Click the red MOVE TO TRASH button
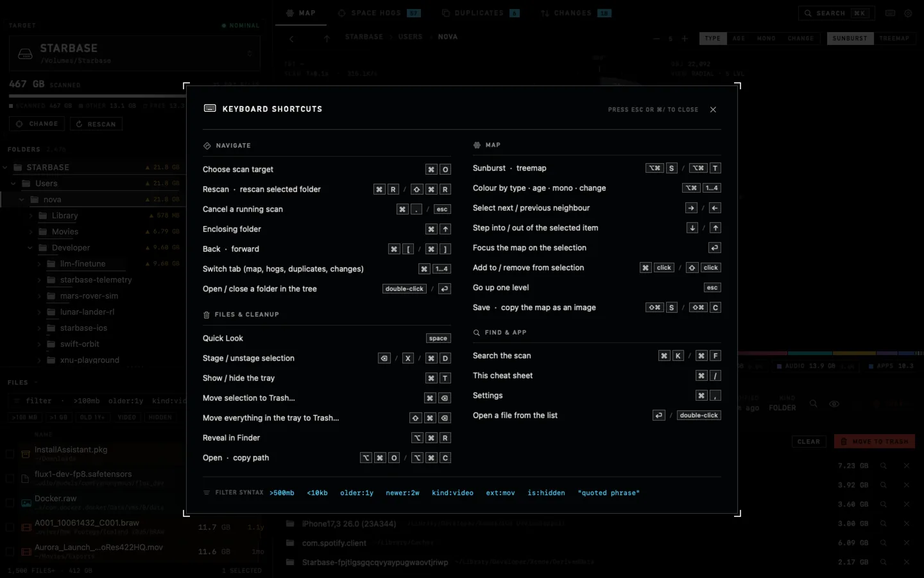The image size is (924, 578). [x=875, y=442]
